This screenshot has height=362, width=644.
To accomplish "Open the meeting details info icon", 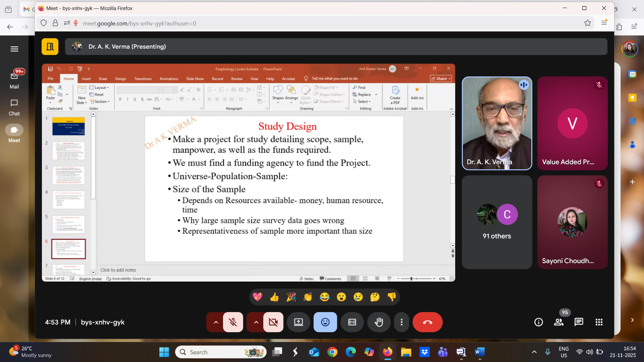I will point(539,322).
